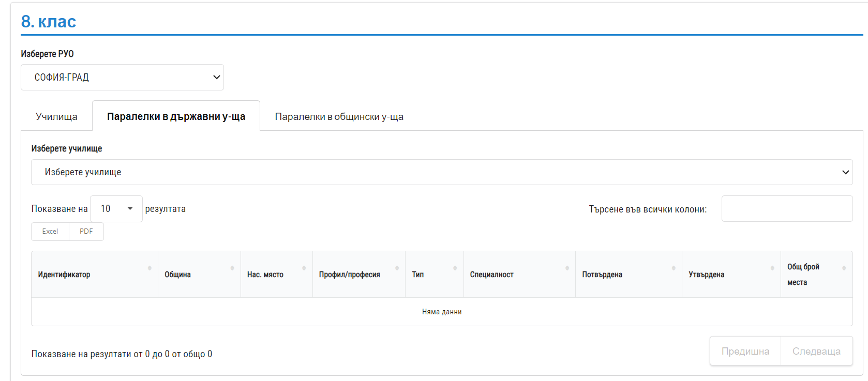Switch to the Училища tab
Screen dimensions: 868x381
pos(56,117)
